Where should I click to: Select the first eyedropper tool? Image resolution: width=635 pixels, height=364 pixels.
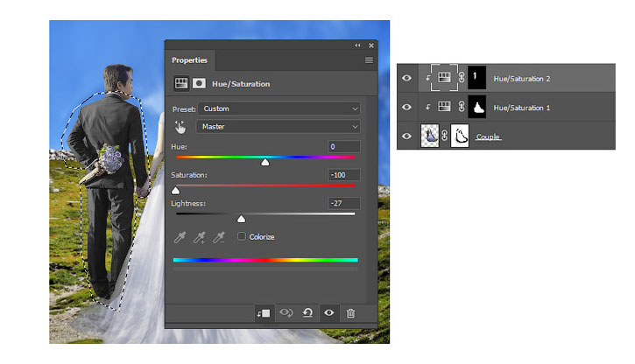[180, 237]
